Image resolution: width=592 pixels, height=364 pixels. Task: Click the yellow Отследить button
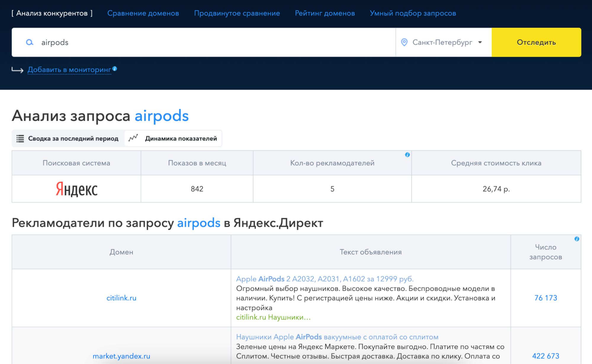[x=536, y=42]
